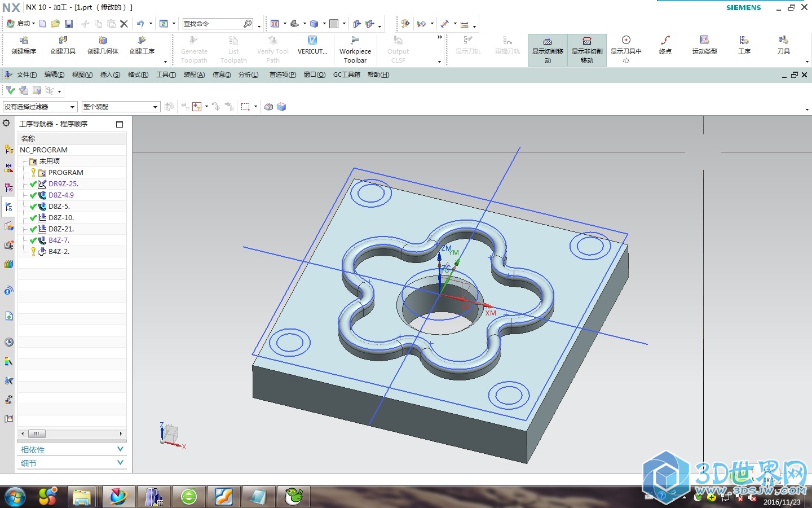Open the Assembly Navigator sidebar icon
812x508 pixels.
click(8, 149)
